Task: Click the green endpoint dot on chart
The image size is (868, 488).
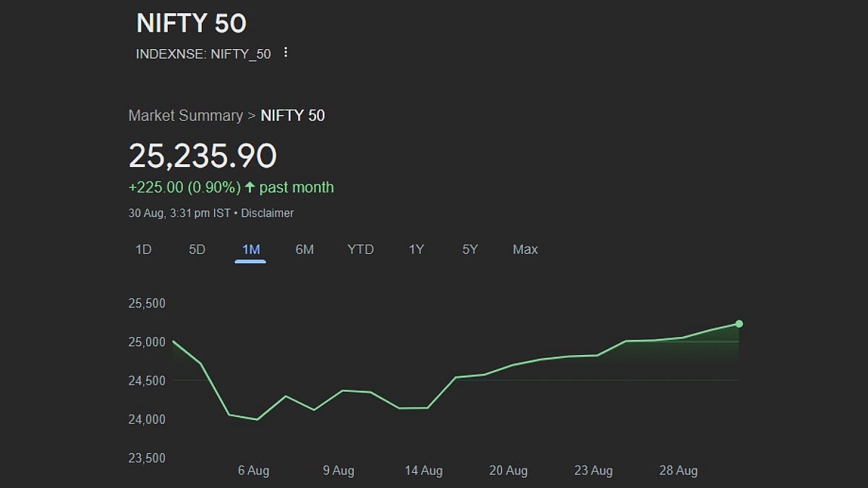Action: tap(739, 324)
